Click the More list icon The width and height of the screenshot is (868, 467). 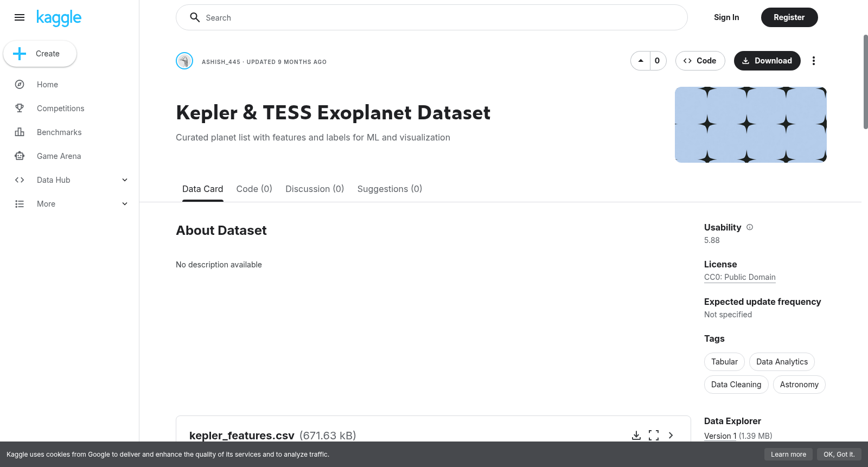tap(20, 204)
